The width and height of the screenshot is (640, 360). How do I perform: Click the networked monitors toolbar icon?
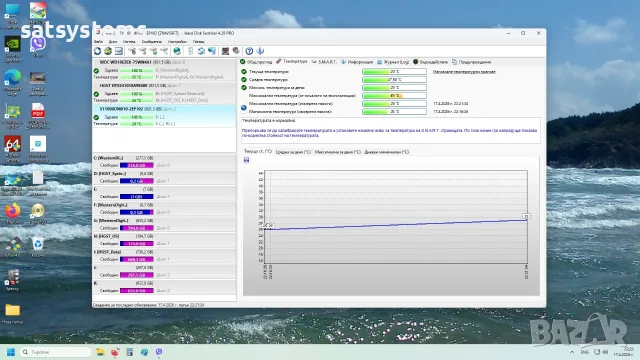(x=212, y=51)
